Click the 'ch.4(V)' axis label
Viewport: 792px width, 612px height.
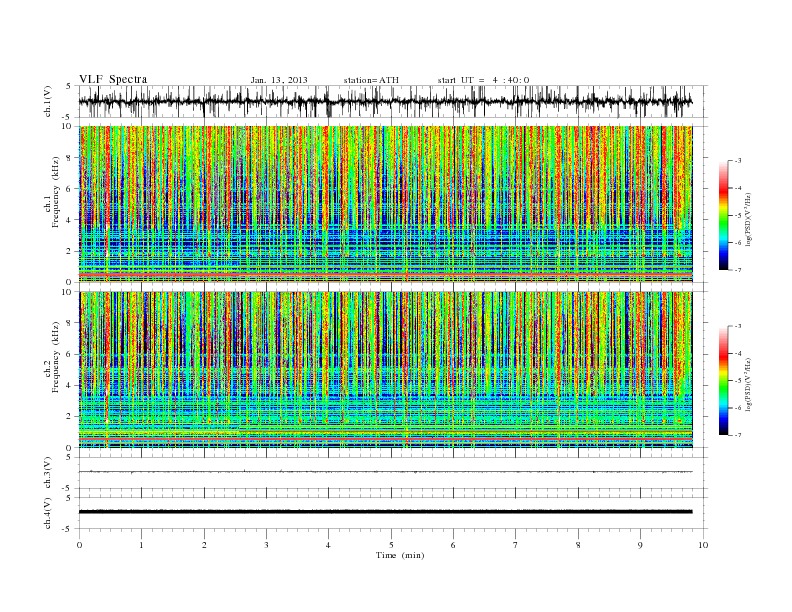pyautogui.click(x=48, y=513)
